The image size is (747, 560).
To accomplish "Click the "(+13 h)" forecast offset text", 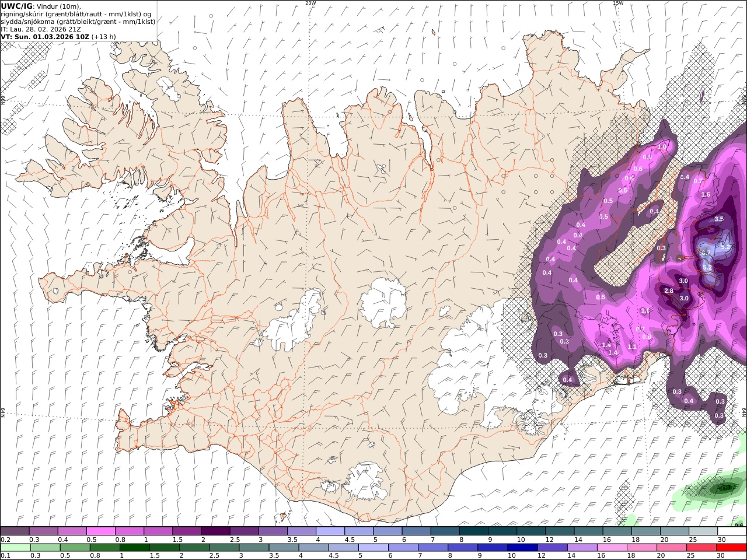I will 104,36.
